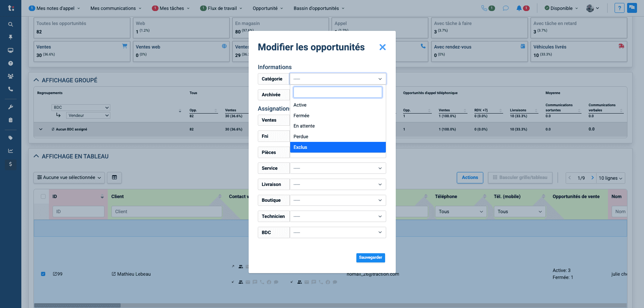
Task: Open the tag icon in sidebar
Action: [x=11, y=138]
